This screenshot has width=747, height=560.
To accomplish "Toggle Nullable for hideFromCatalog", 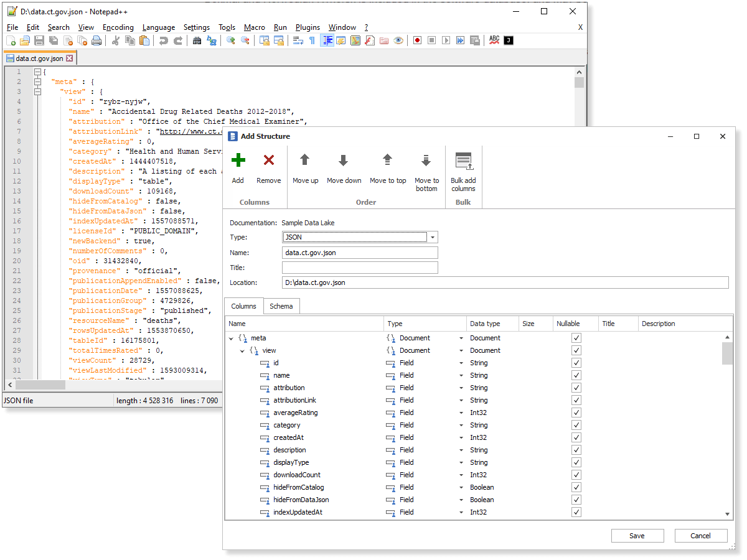I will (x=576, y=487).
